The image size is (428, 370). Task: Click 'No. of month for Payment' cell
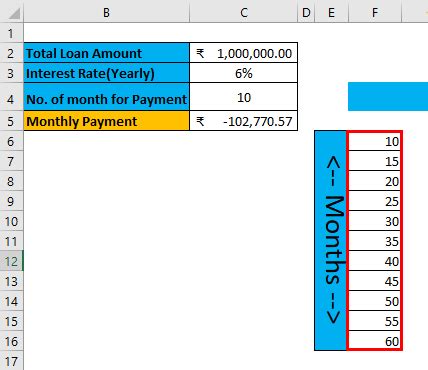point(106,97)
